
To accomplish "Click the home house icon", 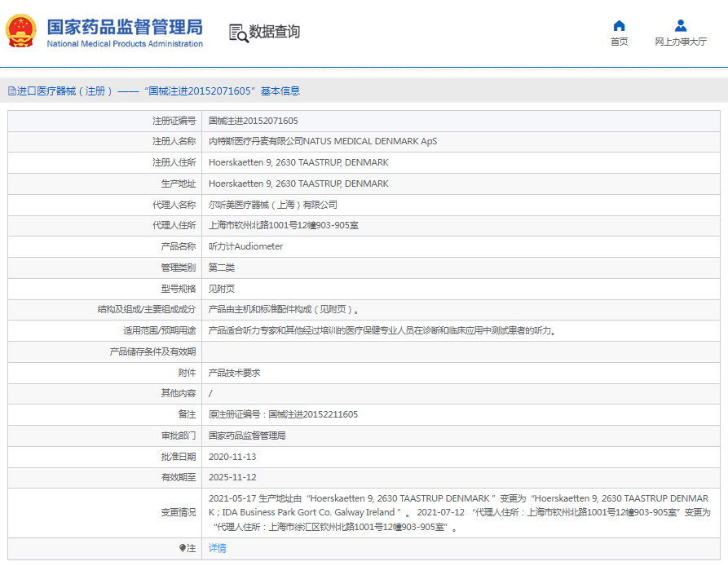I will [x=619, y=25].
